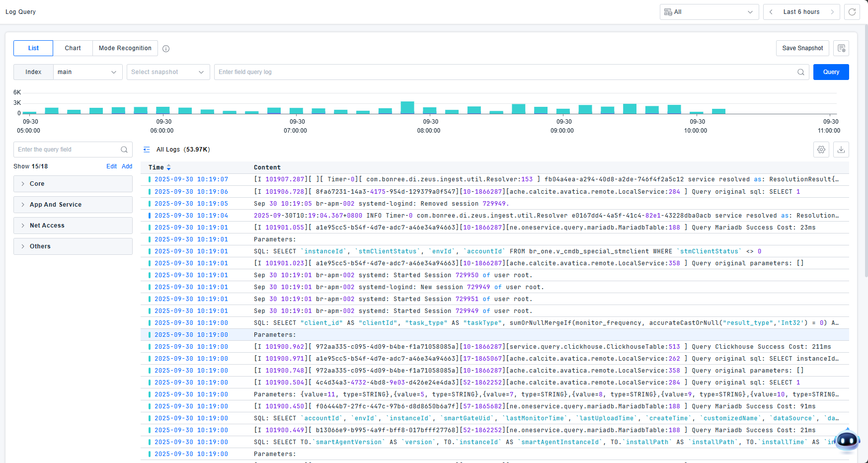Switch to the Chart tab
The image size is (868, 463).
coord(73,48)
